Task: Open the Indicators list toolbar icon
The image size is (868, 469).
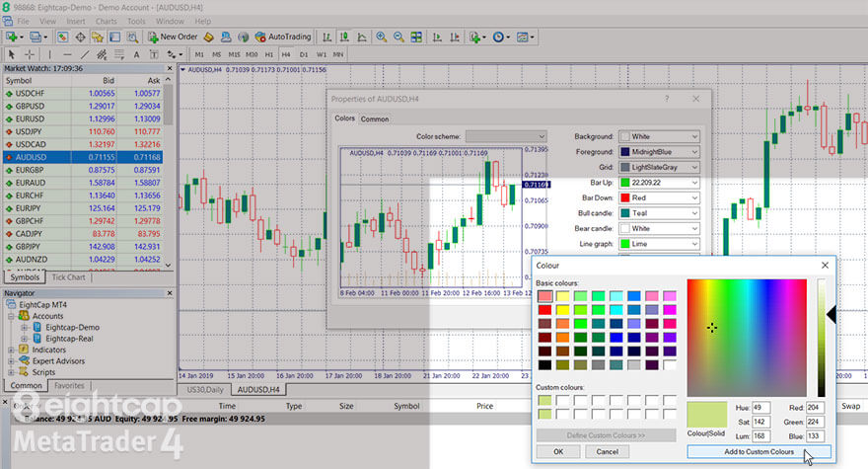Action: 476,38
